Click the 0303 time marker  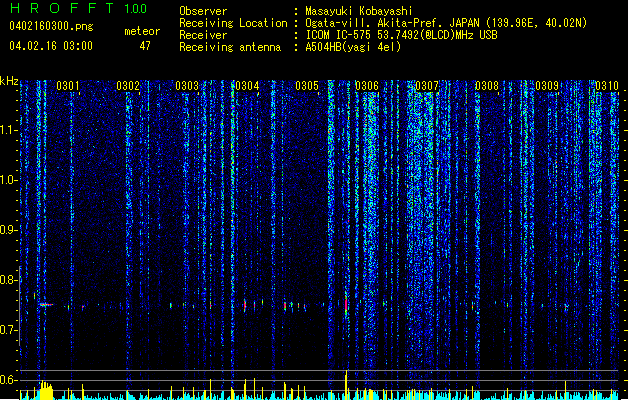point(187,86)
